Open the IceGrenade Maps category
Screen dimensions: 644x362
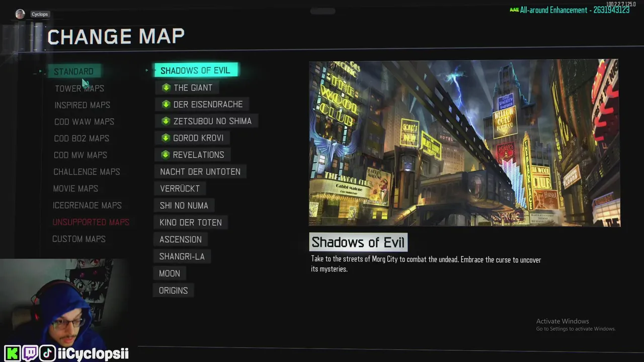(x=87, y=205)
